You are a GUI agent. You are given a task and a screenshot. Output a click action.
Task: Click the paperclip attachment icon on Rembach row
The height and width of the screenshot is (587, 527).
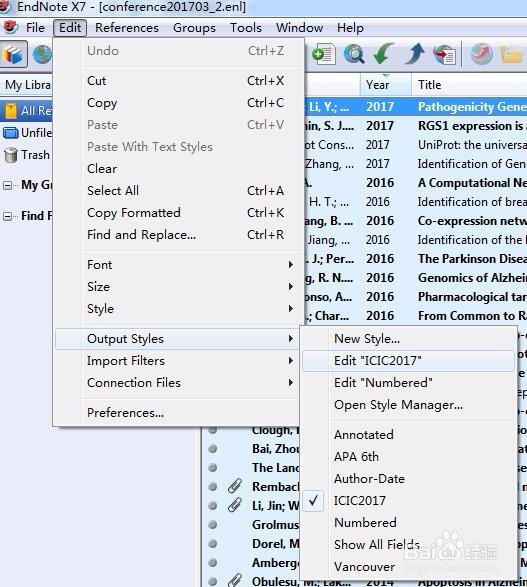point(234,486)
